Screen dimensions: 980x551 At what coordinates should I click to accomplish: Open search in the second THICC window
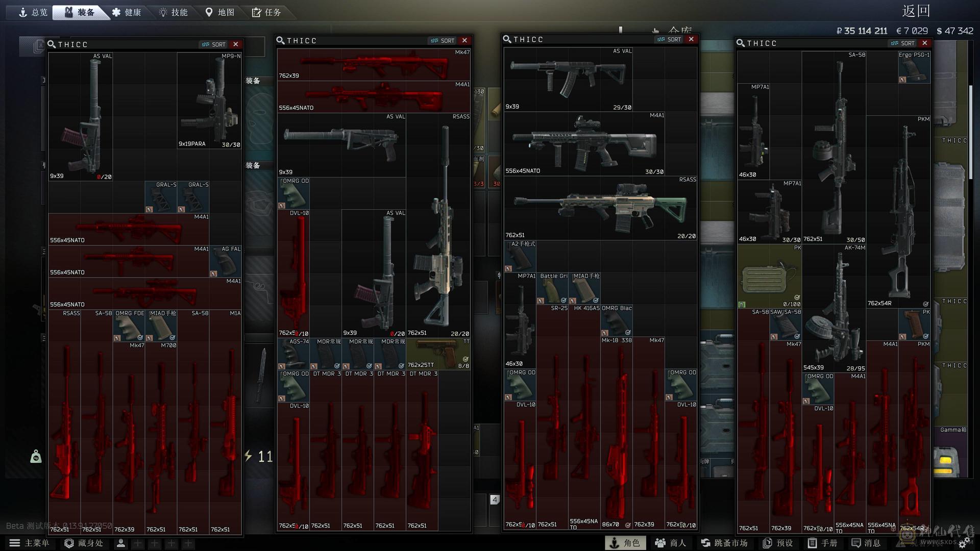pos(280,40)
